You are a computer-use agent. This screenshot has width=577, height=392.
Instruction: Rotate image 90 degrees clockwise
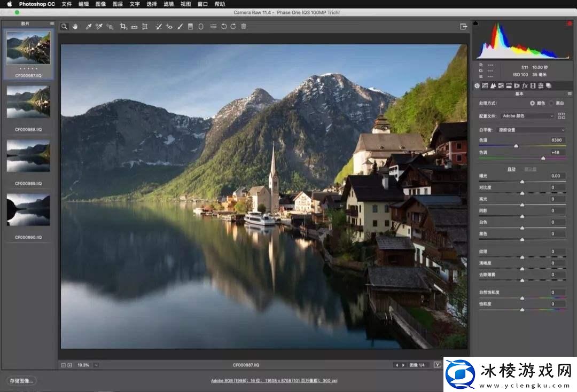tap(233, 26)
